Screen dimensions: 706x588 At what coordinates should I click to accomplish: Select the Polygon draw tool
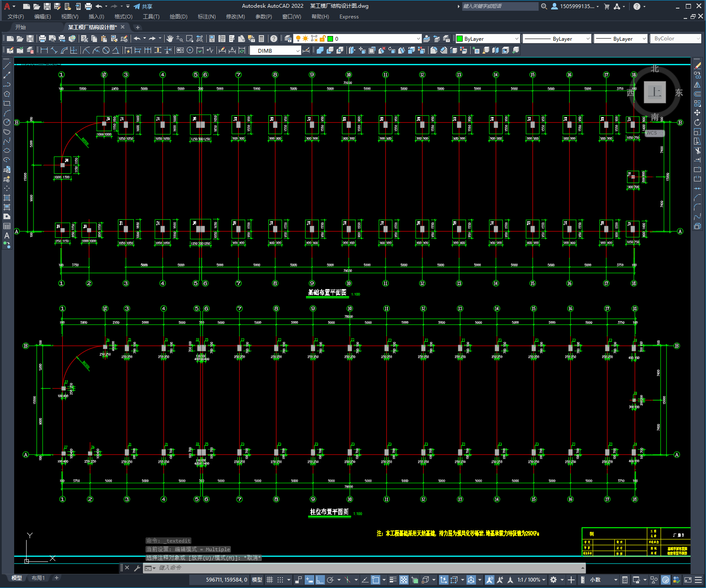pos(7,94)
